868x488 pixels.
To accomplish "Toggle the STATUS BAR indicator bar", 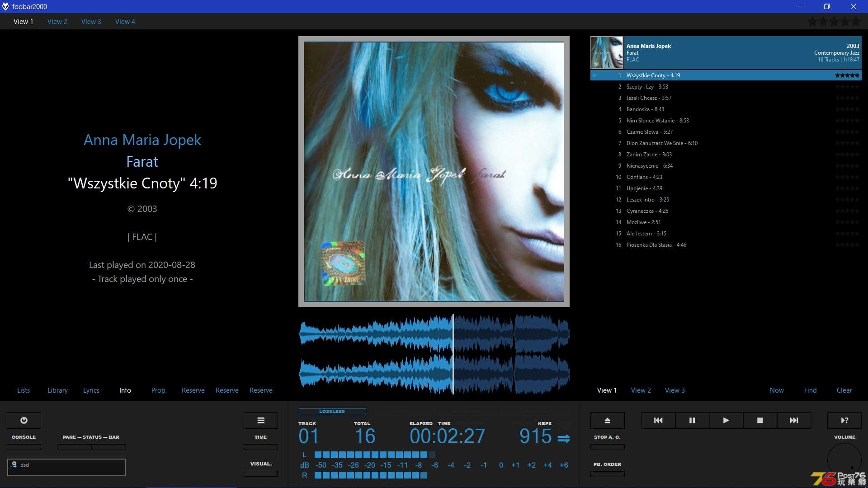I will [109, 447].
